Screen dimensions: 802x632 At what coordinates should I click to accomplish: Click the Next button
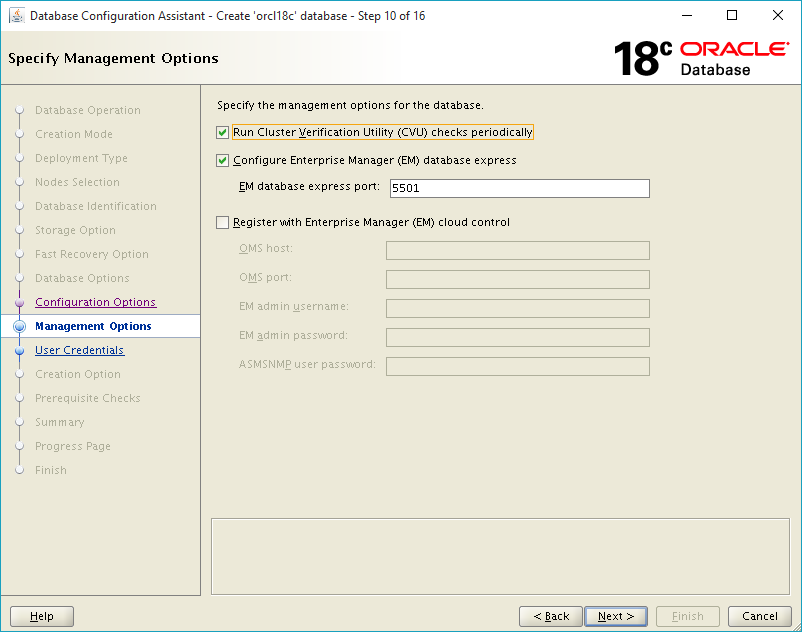[x=616, y=616]
